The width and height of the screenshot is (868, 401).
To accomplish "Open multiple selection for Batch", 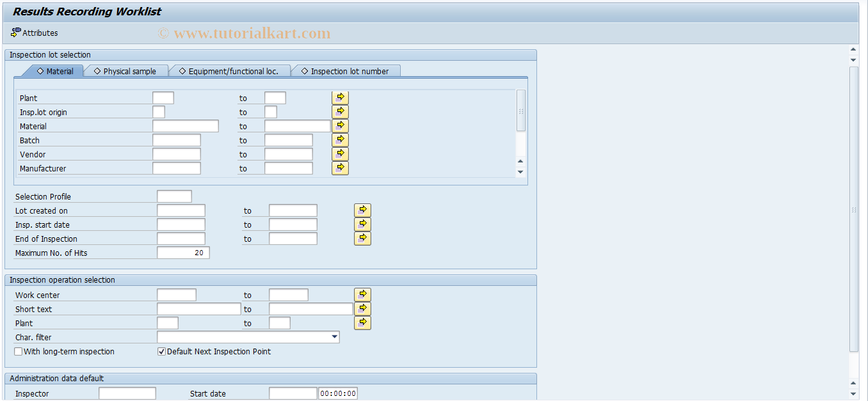I will pos(340,139).
